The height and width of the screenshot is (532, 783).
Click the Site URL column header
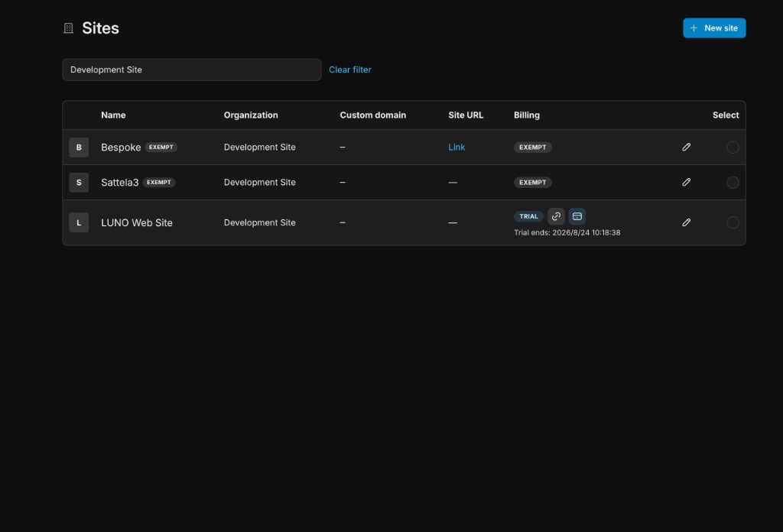pyautogui.click(x=466, y=115)
